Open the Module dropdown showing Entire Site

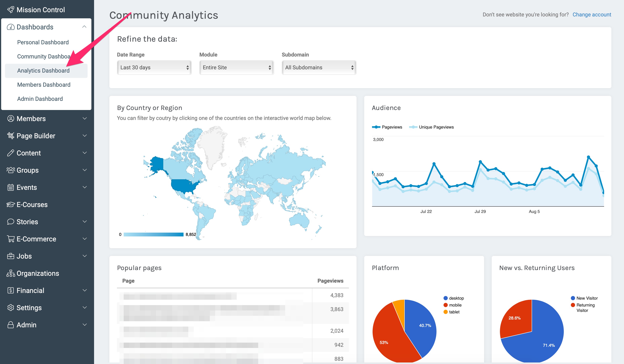[x=236, y=67]
